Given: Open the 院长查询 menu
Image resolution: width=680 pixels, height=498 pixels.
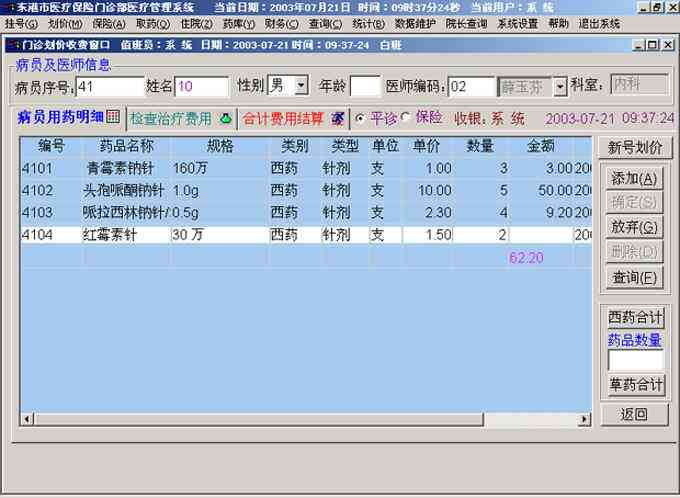Looking at the screenshot, I should 466,23.
